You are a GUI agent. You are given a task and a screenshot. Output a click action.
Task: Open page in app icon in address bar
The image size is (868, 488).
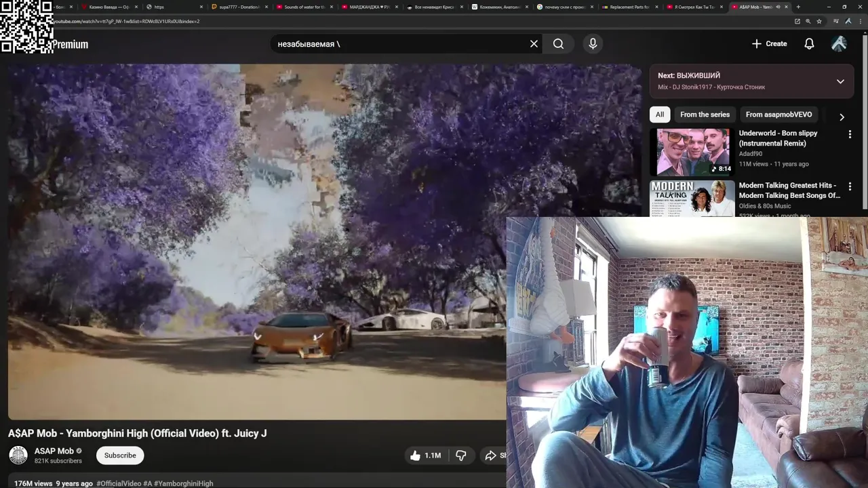coord(797,21)
